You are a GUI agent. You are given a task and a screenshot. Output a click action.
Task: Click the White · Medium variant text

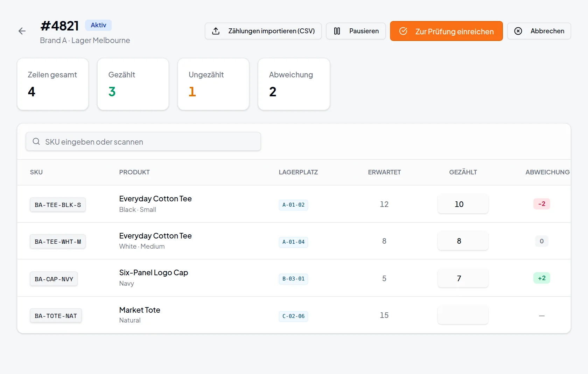[142, 246]
